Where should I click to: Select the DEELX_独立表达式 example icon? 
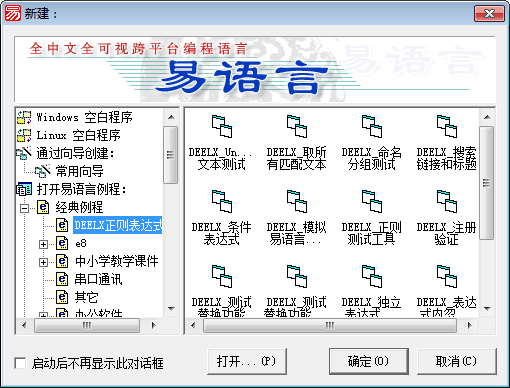(x=372, y=276)
